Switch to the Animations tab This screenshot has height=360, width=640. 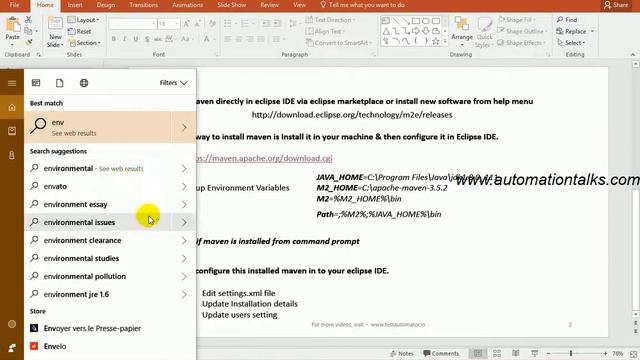click(x=187, y=5)
